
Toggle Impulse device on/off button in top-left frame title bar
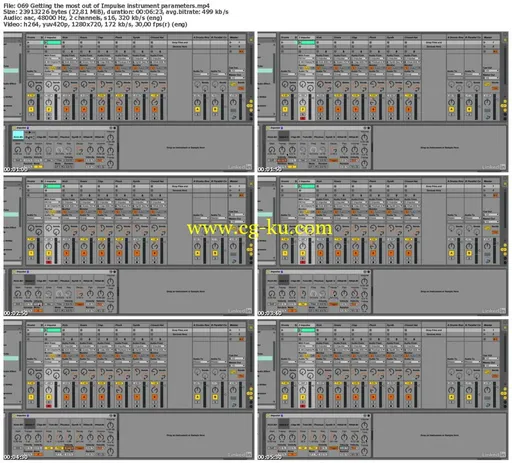click(x=14, y=128)
